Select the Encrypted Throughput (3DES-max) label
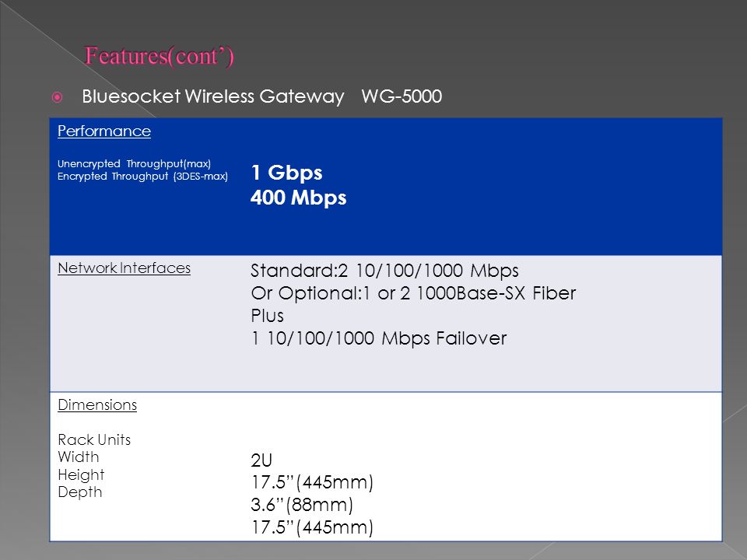Image resolution: width=747 pixels, height=560 pixels. [142, 177]
